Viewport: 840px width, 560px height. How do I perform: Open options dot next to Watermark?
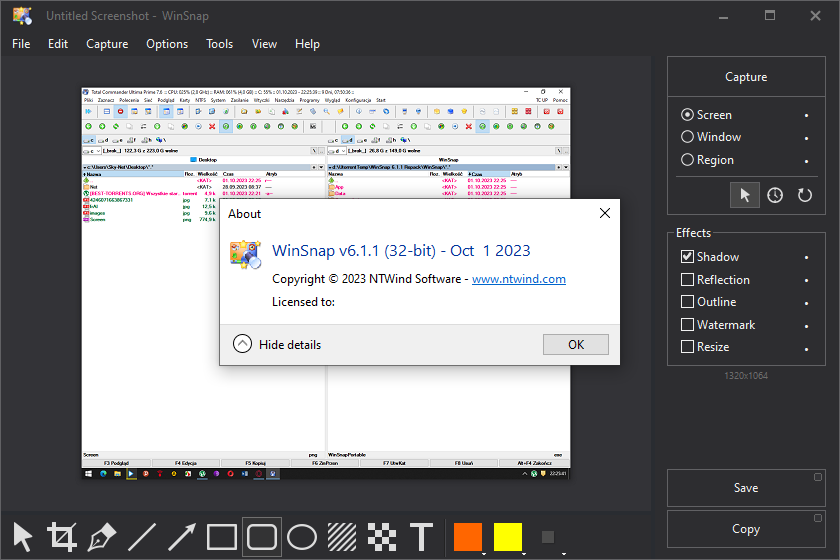(x=806, y=326)
